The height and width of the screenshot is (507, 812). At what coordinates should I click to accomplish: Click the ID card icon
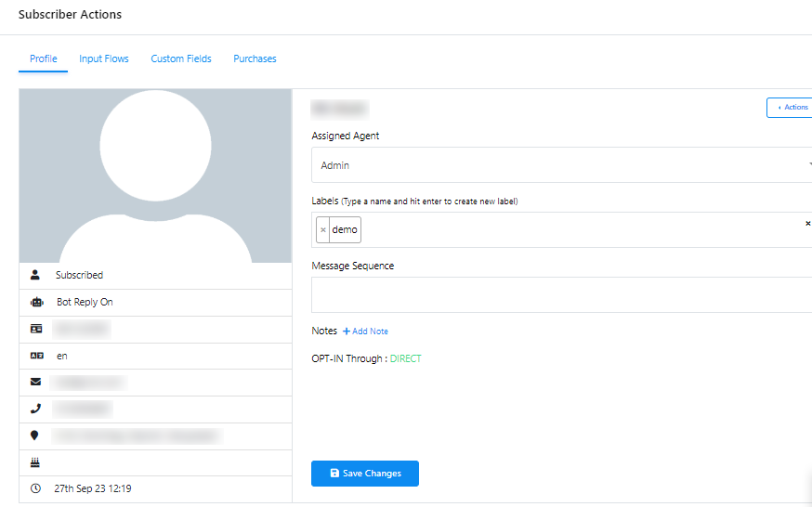36,329
